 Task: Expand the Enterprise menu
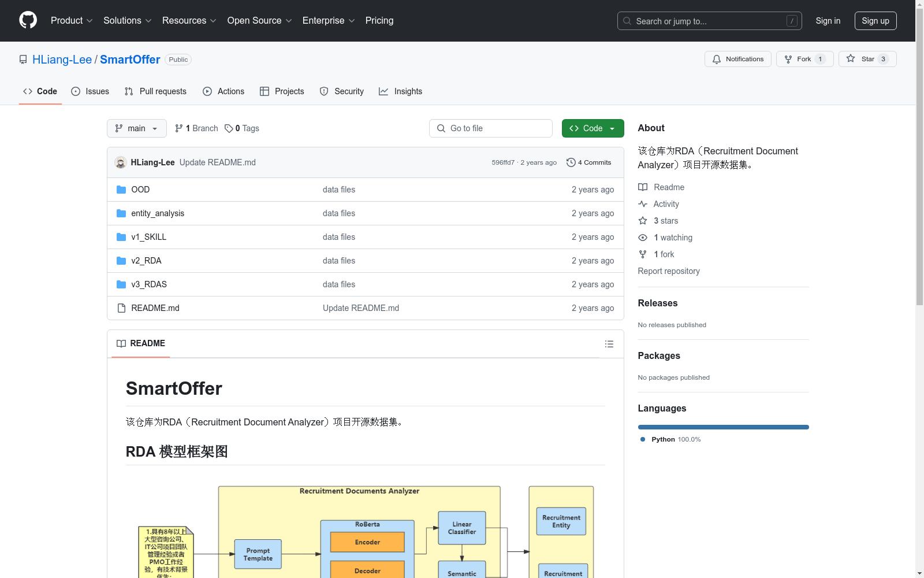[x=329, y=21]
